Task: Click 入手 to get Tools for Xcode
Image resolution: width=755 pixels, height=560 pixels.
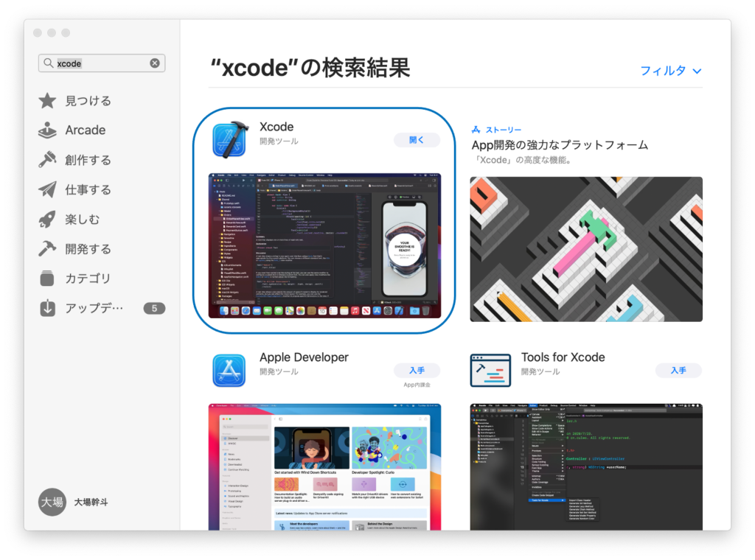Action: click(x=678, y=371)
